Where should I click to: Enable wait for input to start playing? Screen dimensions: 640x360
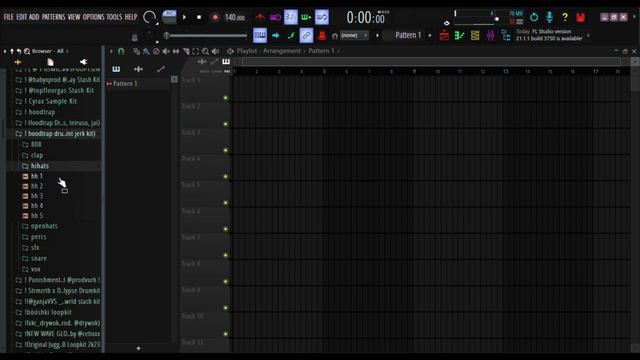pos(276,17)
